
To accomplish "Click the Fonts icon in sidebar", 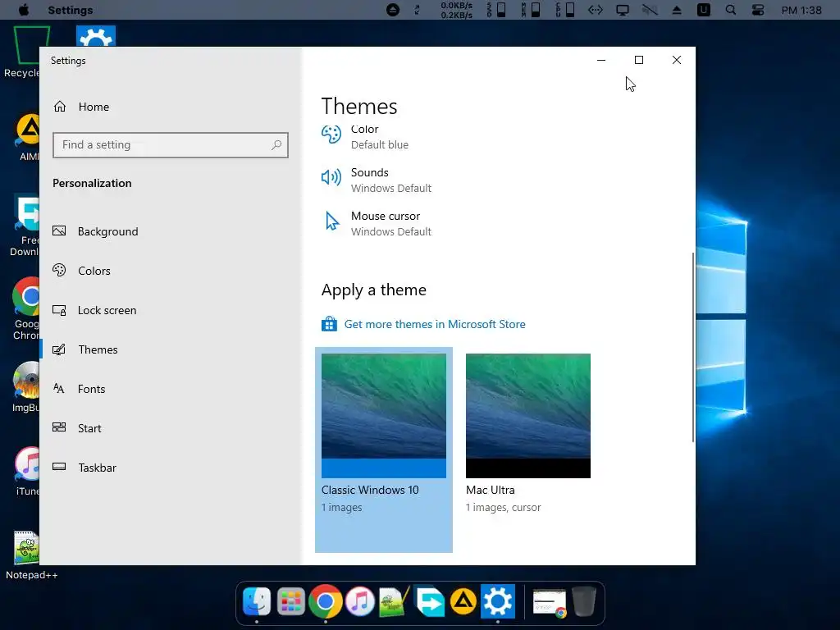I will point(59,388).
